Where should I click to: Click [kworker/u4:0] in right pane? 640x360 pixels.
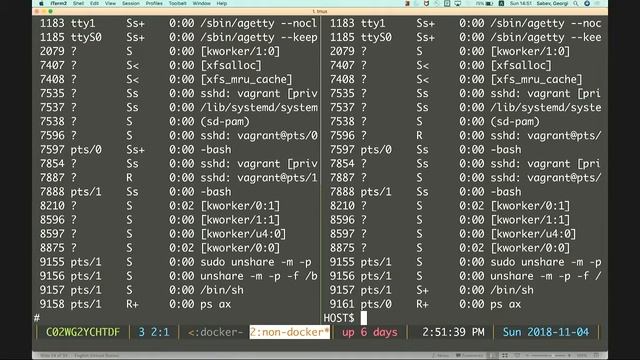(x=533, y=234)
